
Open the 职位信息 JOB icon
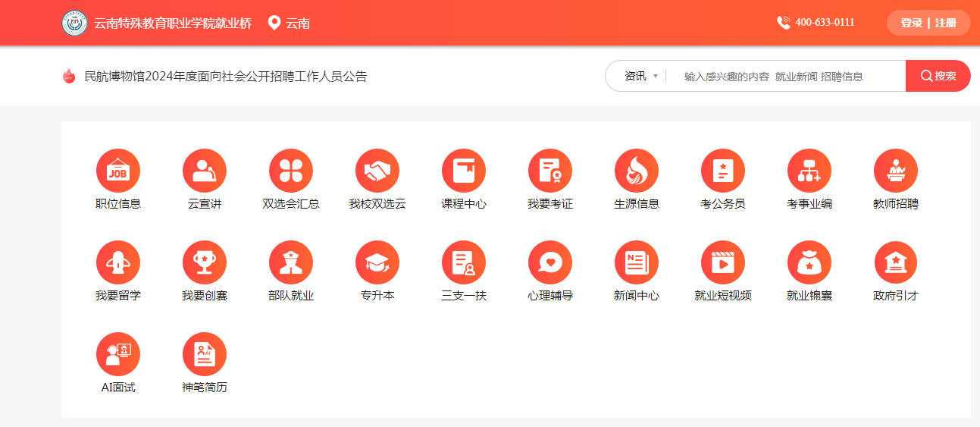(117, 171)
